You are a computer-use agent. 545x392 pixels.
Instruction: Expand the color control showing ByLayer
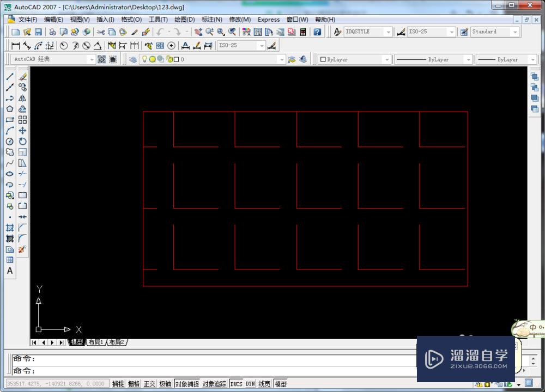tap(387, 59)
